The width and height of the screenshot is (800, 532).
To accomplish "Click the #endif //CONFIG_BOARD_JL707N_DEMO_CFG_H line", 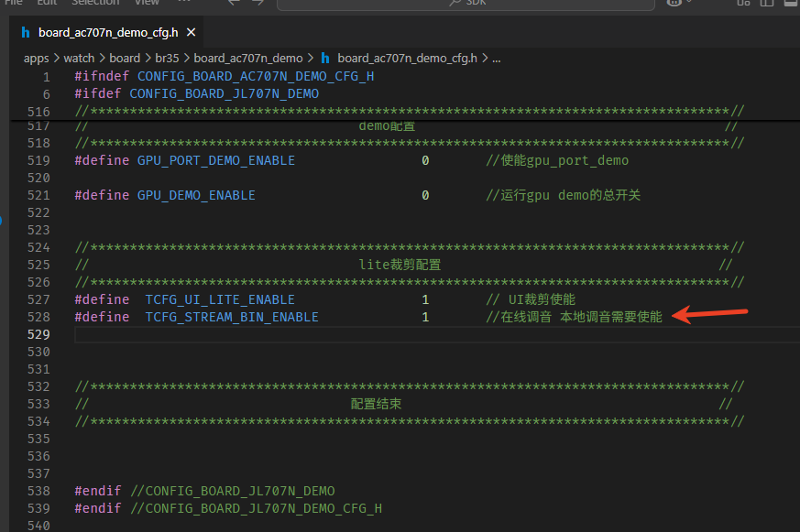I will pos(228,508).
